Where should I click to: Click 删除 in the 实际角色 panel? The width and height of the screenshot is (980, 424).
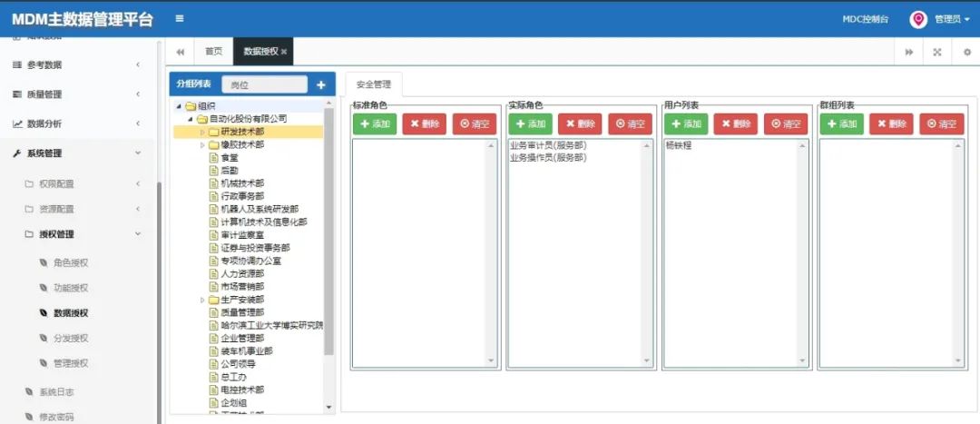[580, 123]
